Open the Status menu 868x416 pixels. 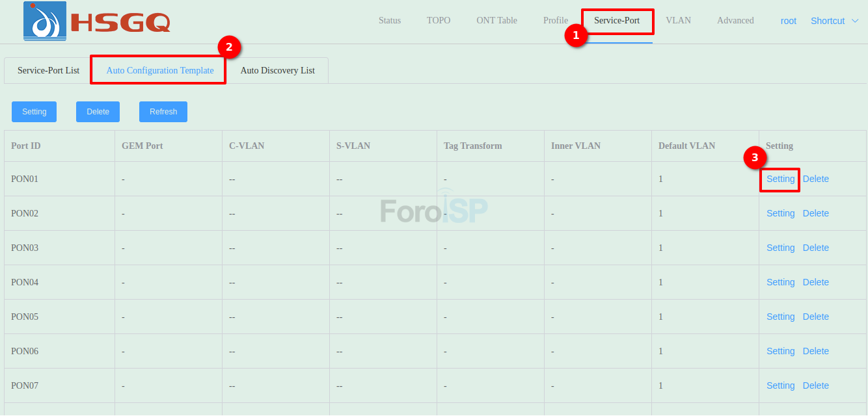click(390, 21)
